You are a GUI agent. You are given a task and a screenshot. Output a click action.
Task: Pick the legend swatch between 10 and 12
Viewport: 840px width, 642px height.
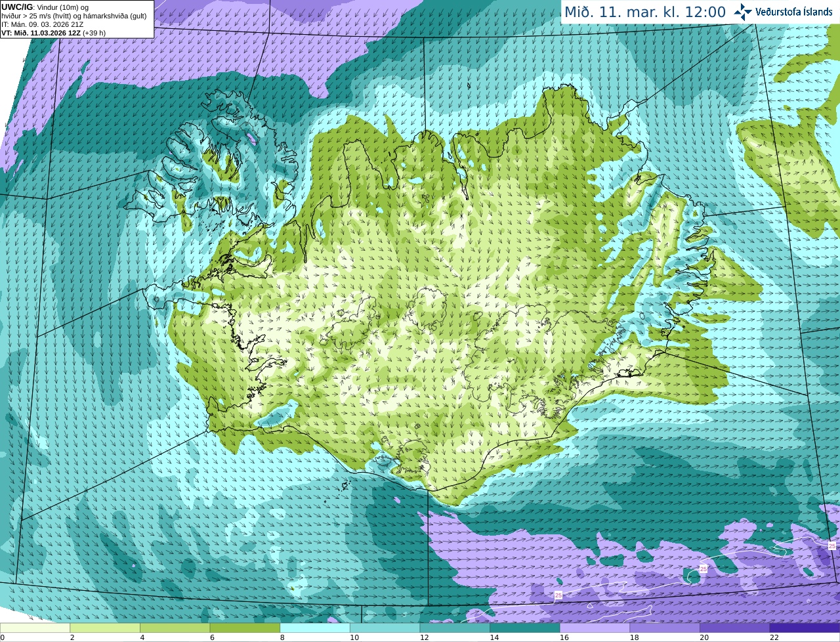(x=385, y=628)
